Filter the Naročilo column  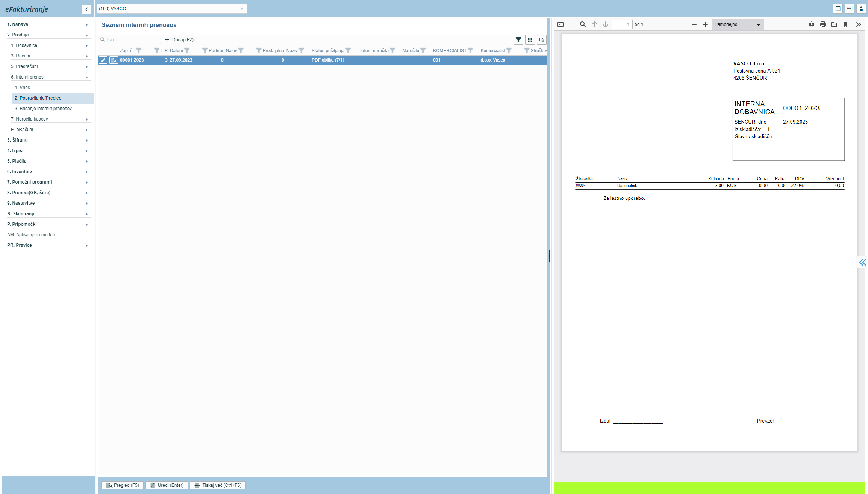click(423, 50)
